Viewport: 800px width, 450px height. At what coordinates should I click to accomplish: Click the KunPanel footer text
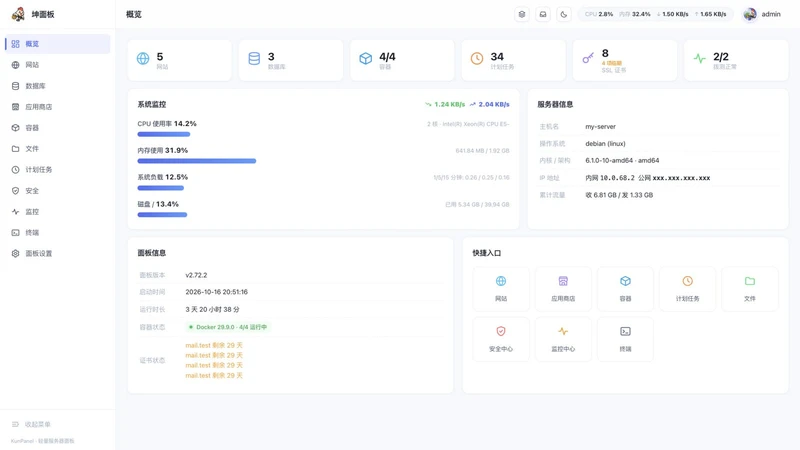(43, 441)
